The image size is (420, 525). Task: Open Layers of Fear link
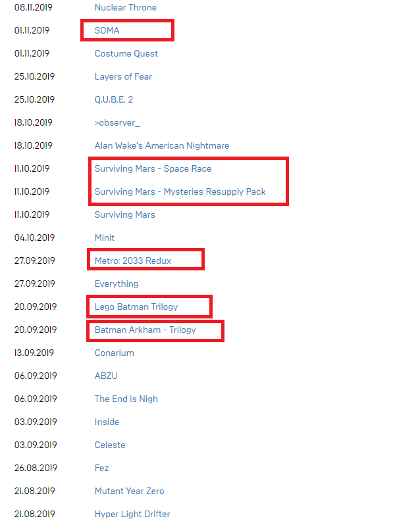(x=123, y=77)
